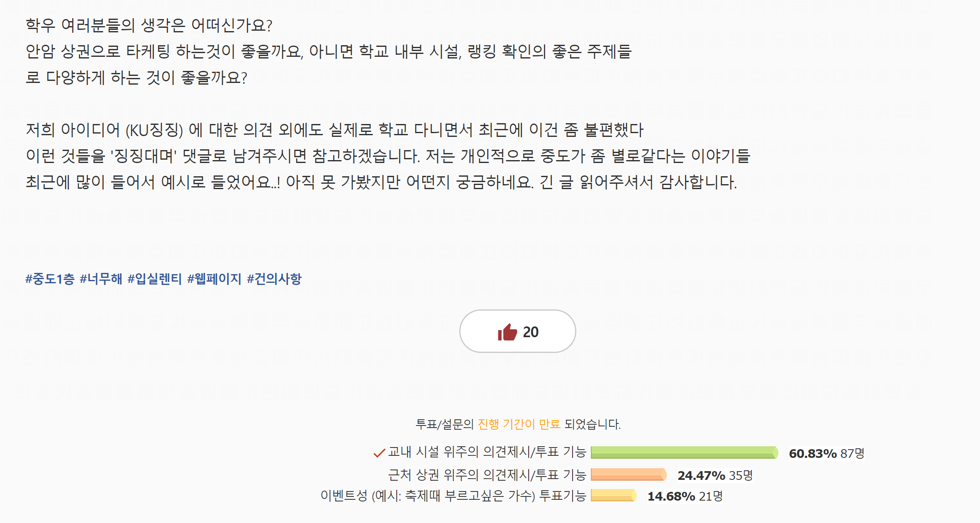The height and width of the screenshot is (523, 980).
Task: Click the green 60.83% poll result bar
Action: click(x=684, y=452)
